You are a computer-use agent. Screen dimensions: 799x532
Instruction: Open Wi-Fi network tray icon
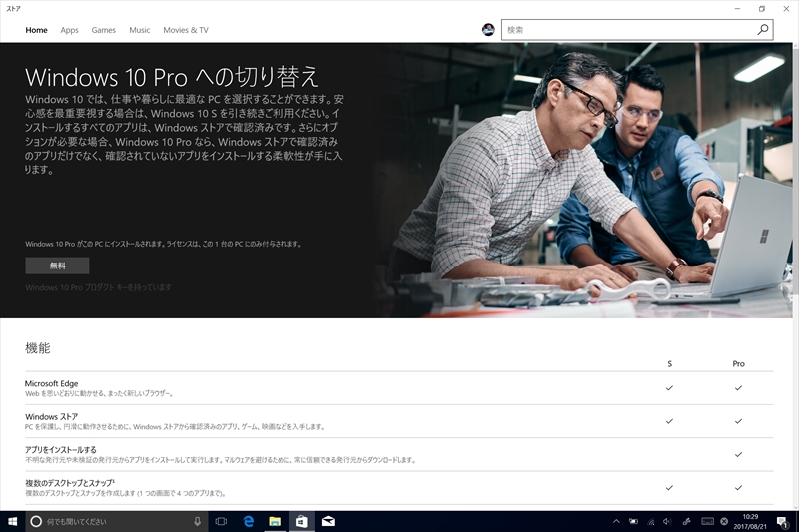(651, 521)
